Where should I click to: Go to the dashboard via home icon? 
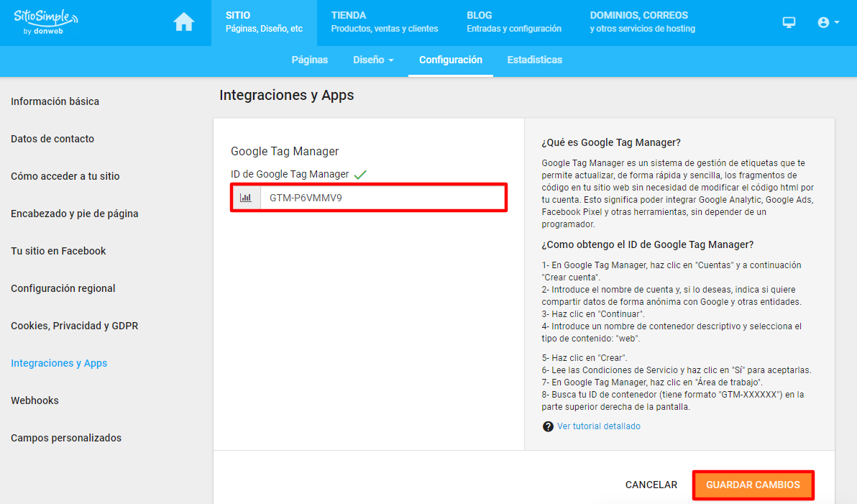(x=183, y=22)
